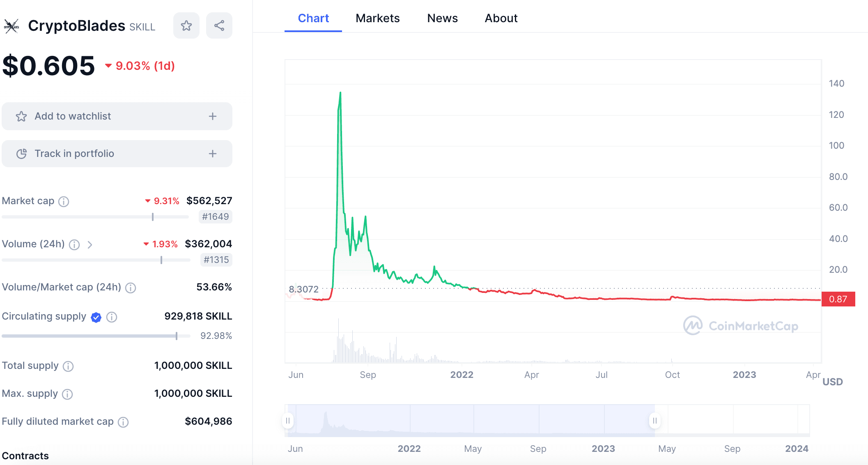Screen dimensions: 868x465
Task: Open the About tab
Action: (501, 18)
